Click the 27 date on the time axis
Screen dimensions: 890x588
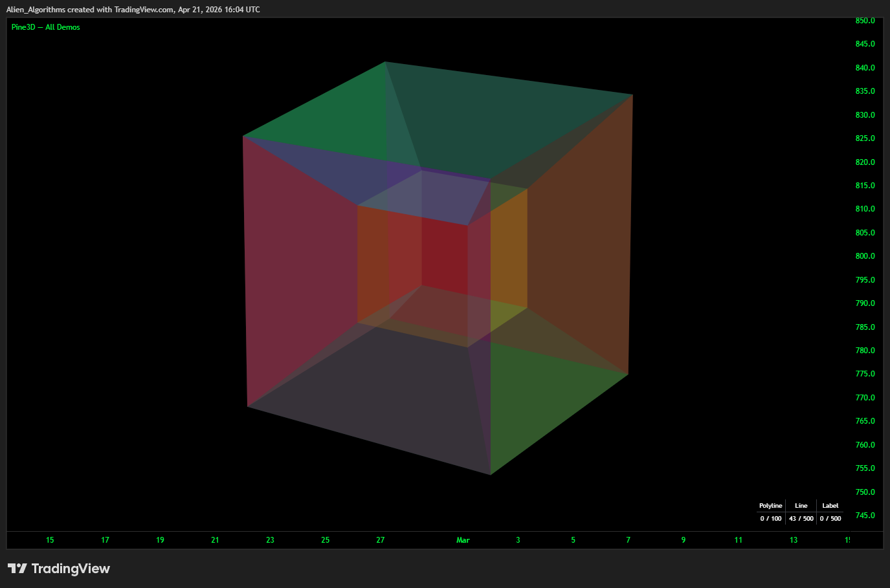pos(381,540)
